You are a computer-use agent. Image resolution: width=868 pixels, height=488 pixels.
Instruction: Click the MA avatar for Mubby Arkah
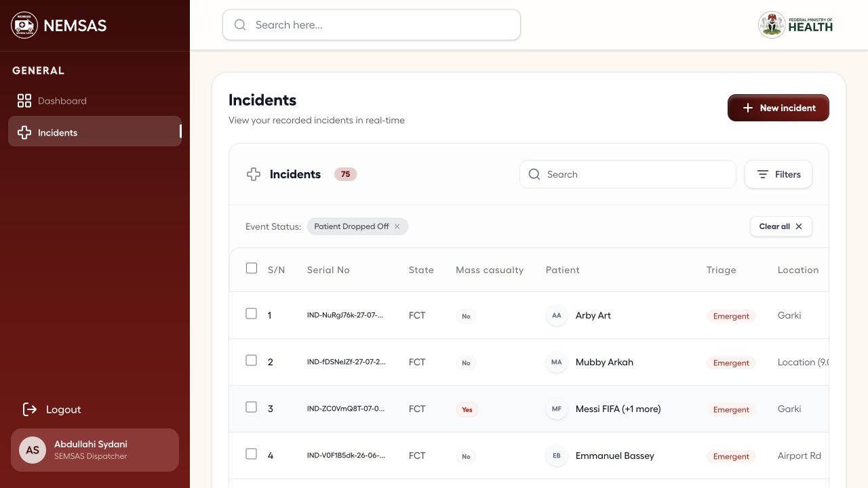point(557,362)
